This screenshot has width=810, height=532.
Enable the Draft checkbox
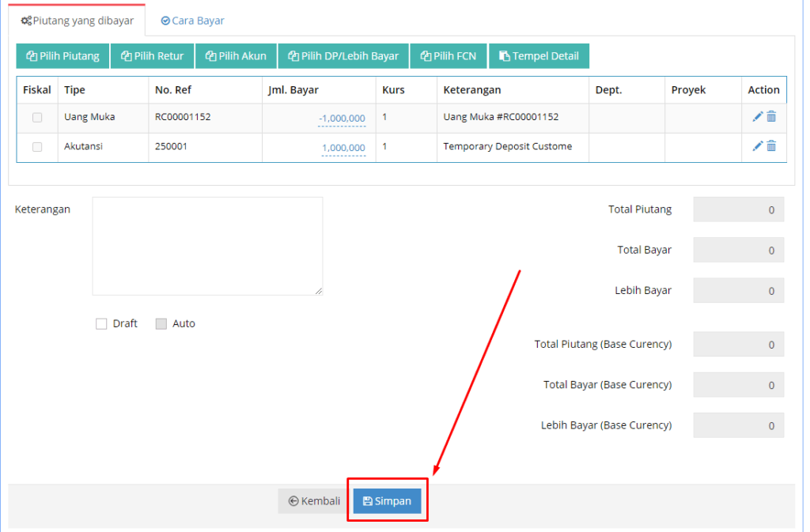(101, 324)
